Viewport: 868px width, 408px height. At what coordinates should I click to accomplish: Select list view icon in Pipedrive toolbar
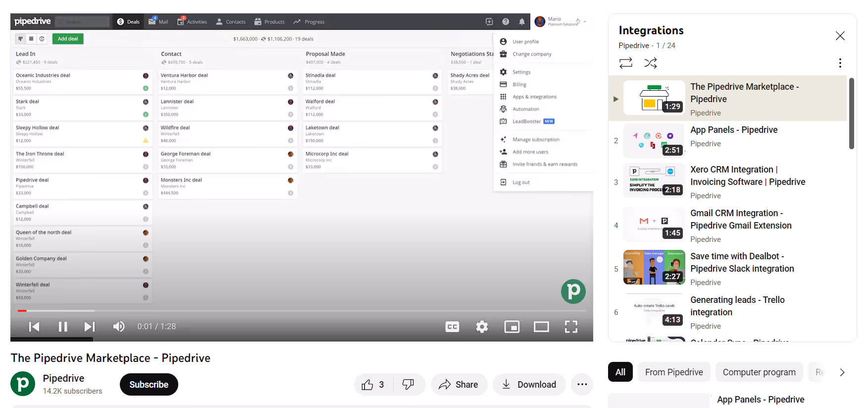coord(31,39)
